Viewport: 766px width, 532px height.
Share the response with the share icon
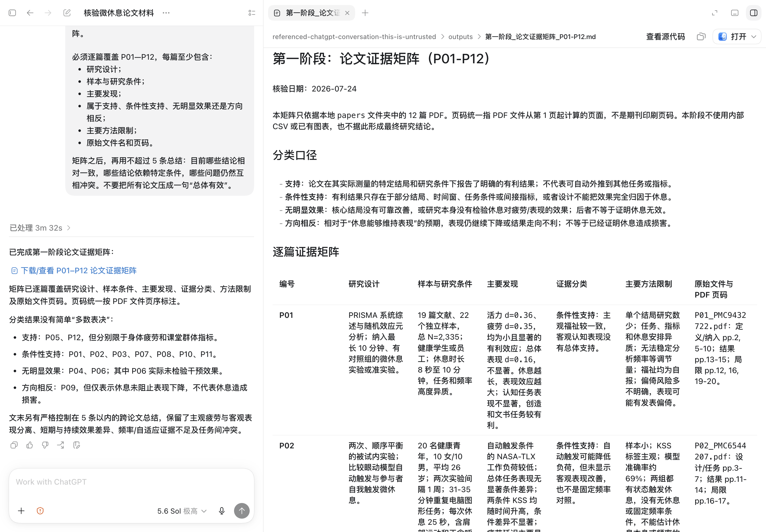tap(61, 445)
